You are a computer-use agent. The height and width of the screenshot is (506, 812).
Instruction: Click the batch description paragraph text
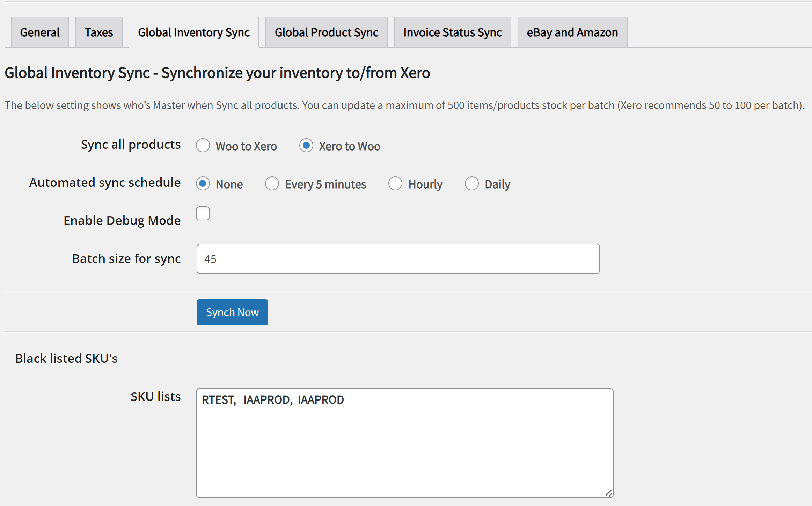(405, 105)
